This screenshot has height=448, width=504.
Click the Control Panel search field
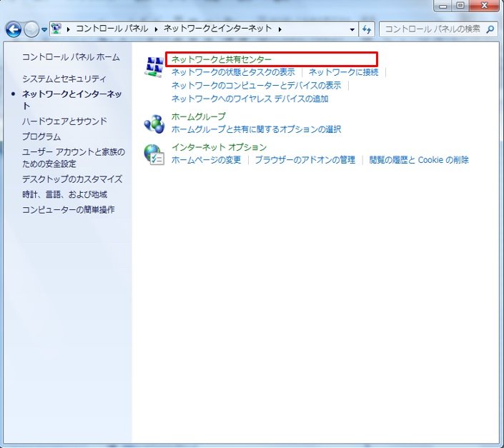(433, 29)
